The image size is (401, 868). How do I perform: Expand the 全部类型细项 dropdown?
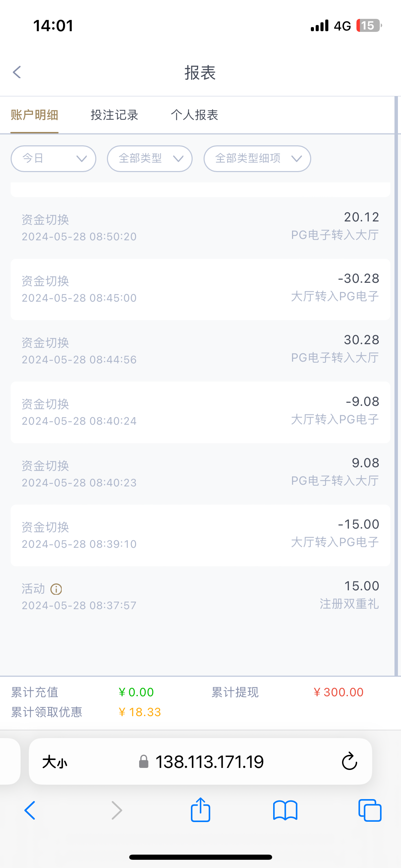[257, 159]
